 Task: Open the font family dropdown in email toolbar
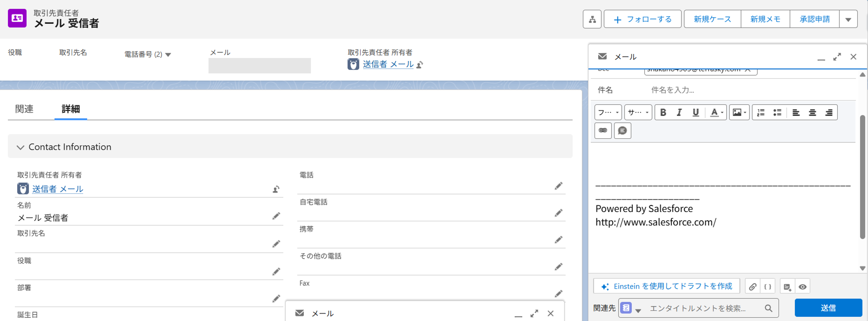coord(608,112)
